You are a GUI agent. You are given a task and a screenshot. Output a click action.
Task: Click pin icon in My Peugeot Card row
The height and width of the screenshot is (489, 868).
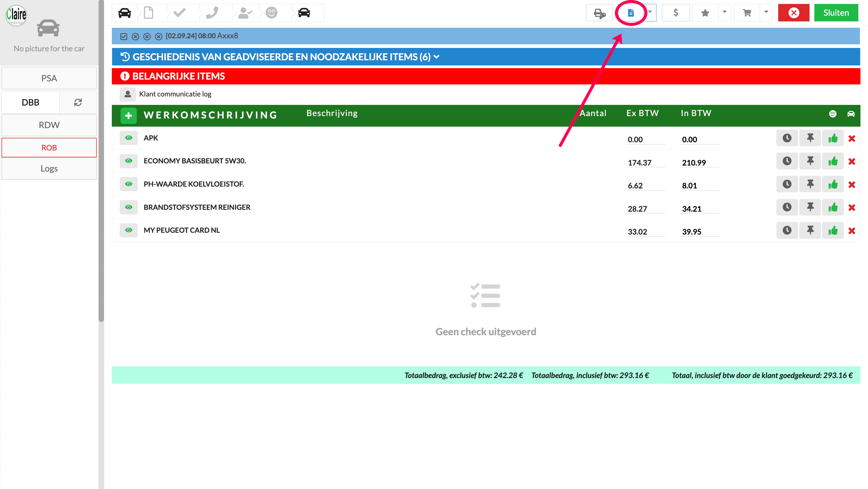pyautogui.click(x=810, y=230)
